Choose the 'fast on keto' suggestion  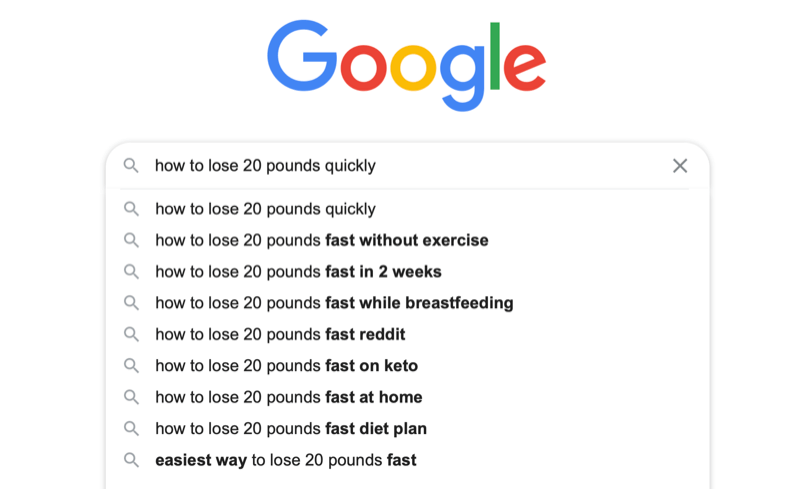[407, 366]
